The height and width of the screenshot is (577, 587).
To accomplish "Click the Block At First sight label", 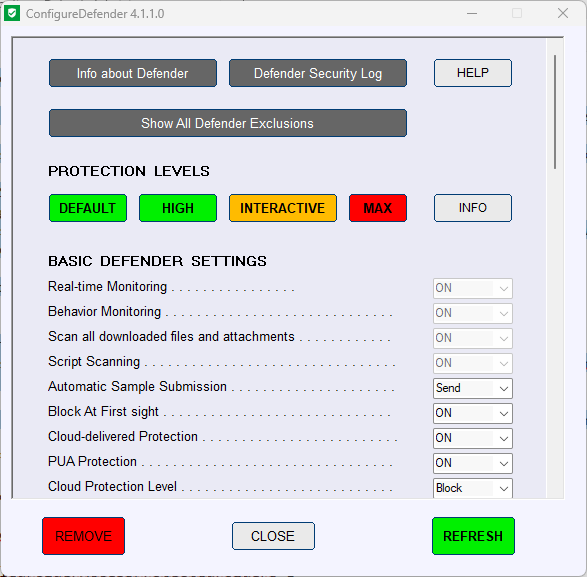I will (103, 412).
